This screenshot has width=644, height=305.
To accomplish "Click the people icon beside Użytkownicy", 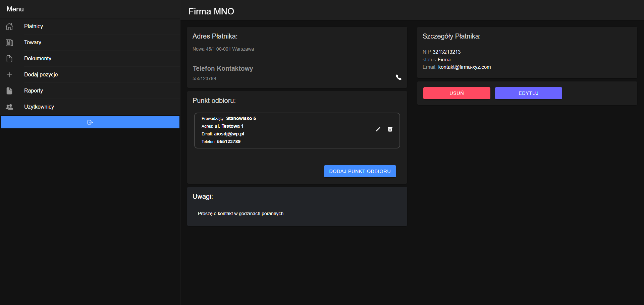I will point(9,107).
